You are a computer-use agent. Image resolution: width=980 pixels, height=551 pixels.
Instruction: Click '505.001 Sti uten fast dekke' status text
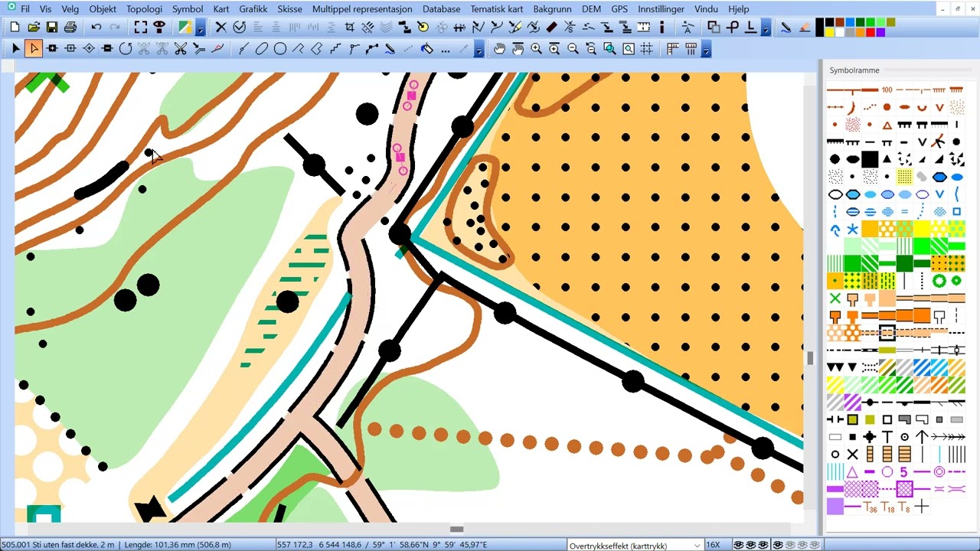point(58,545)
